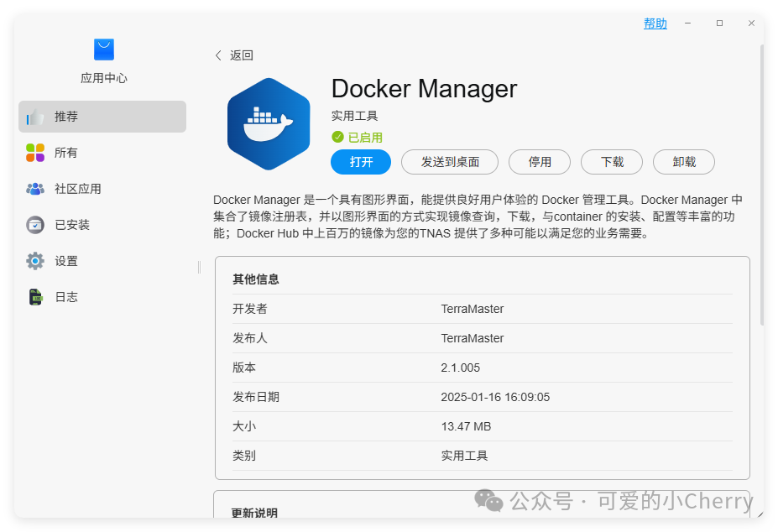Go to 社区应用 section

point(102,189)
